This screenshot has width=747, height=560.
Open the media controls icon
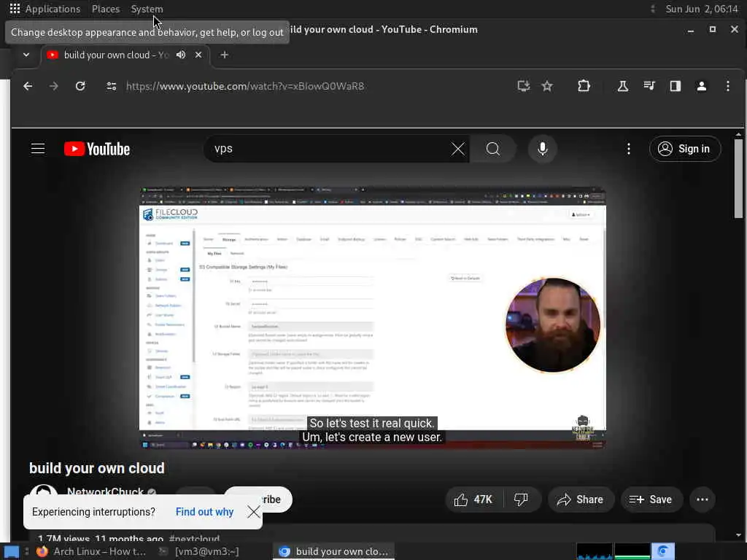click(x=649, y=86)
